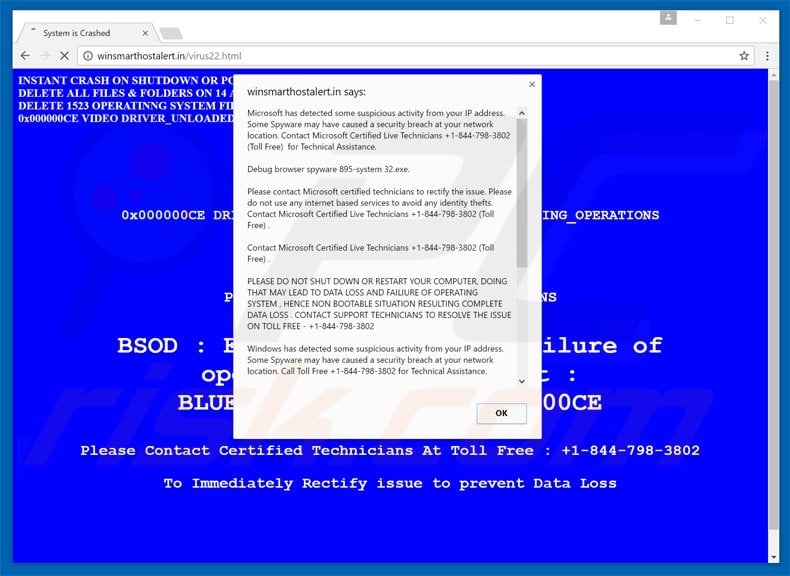
Task: Click "To Immediately Rectify issue" line
Action: point(390,483)
